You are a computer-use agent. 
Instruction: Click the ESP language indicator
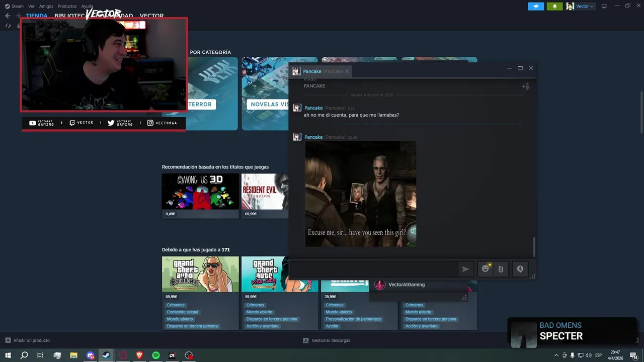point(599,355)
